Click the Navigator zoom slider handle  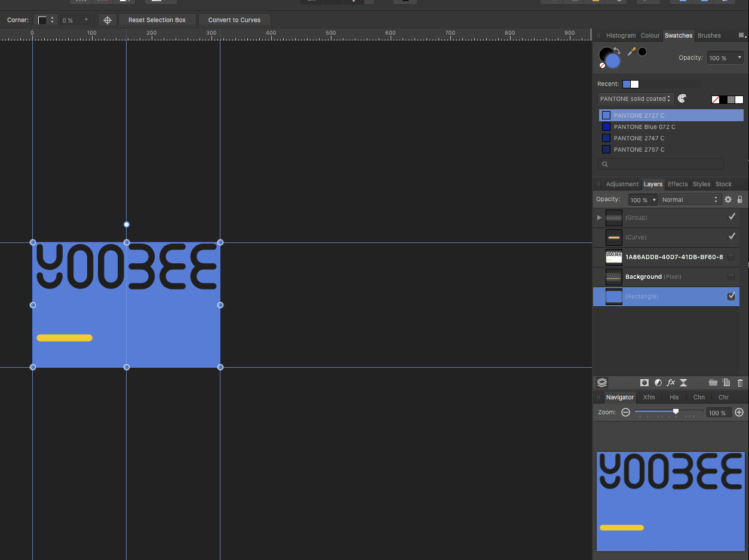(x=676, y=411)
